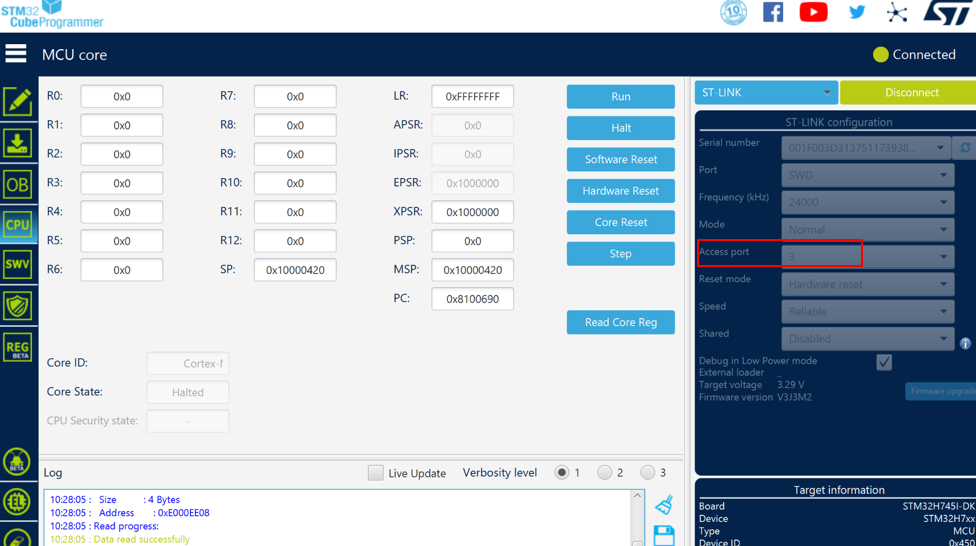Viewport: 976px width, 546px height.
Task: Click the Run button
Action: pyautogui.click(x=621, y=96)
